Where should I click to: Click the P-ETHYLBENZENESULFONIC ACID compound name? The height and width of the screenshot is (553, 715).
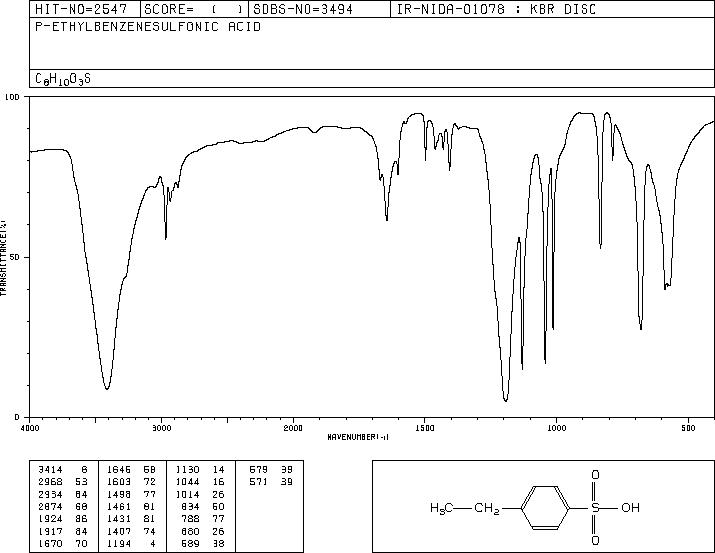(x=148, y=27)
